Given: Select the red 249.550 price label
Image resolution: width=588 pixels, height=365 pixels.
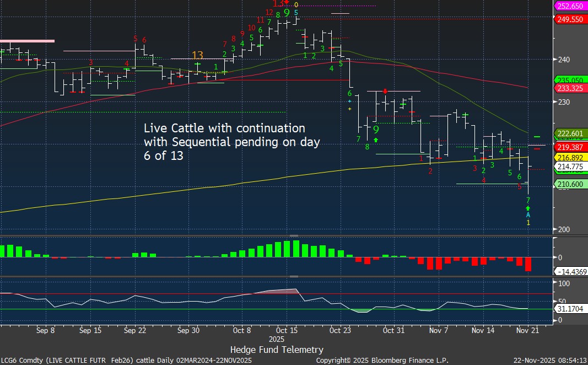Looking at the screenshot, I should click(570, 19).
